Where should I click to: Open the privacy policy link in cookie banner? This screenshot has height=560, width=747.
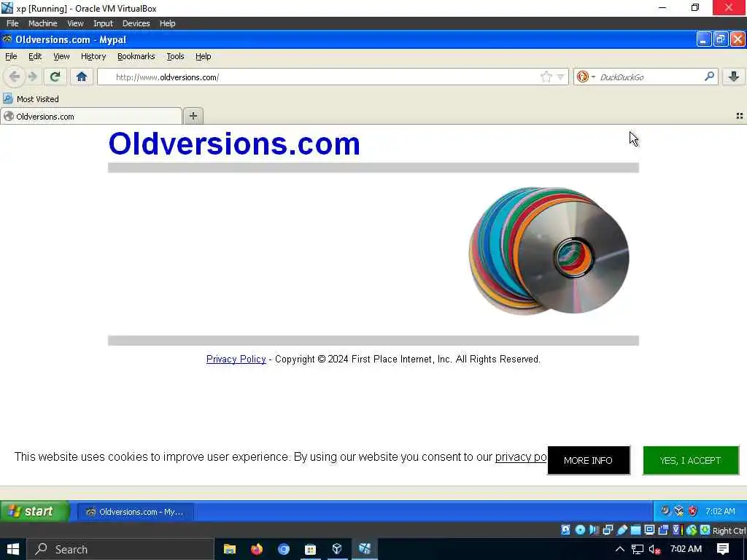521,456
